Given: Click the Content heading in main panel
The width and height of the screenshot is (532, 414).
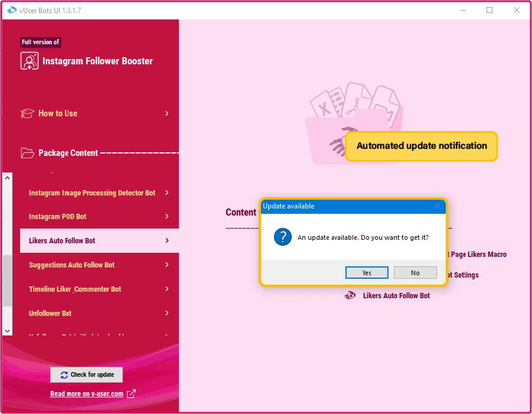Looking at the screenshot, I should 241,213.
